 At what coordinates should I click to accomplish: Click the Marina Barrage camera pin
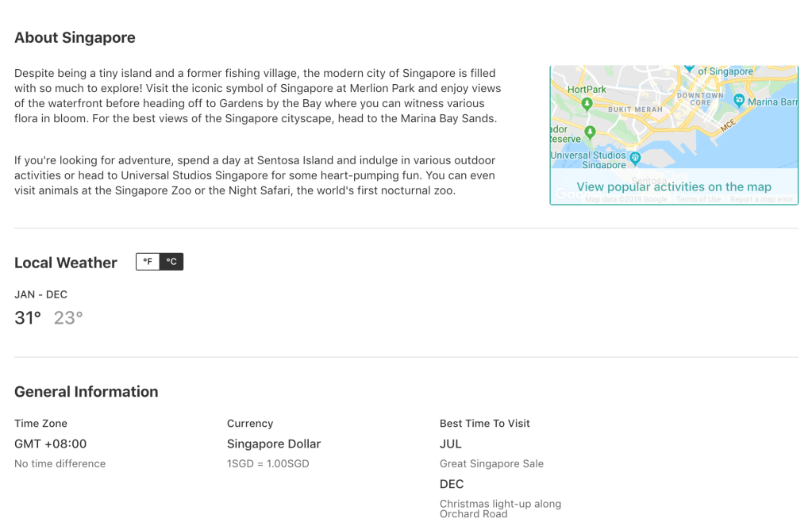[739, 100]
